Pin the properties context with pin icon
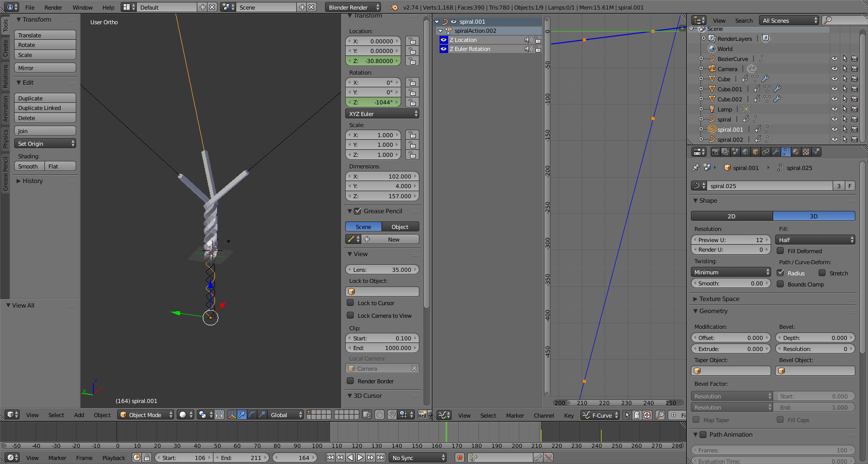Screen dimensions: 868x464 point(696,167)
